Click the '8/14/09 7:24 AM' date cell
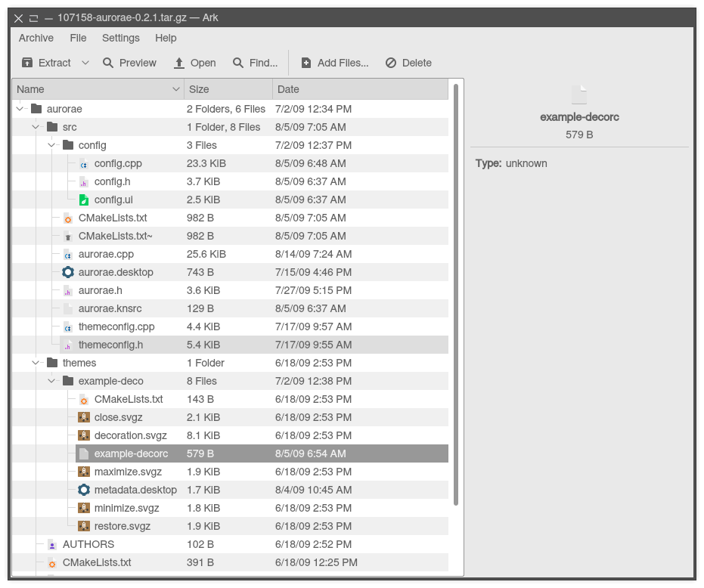Image resolution: width=704 pixels, height=588 pixels. 313,254
